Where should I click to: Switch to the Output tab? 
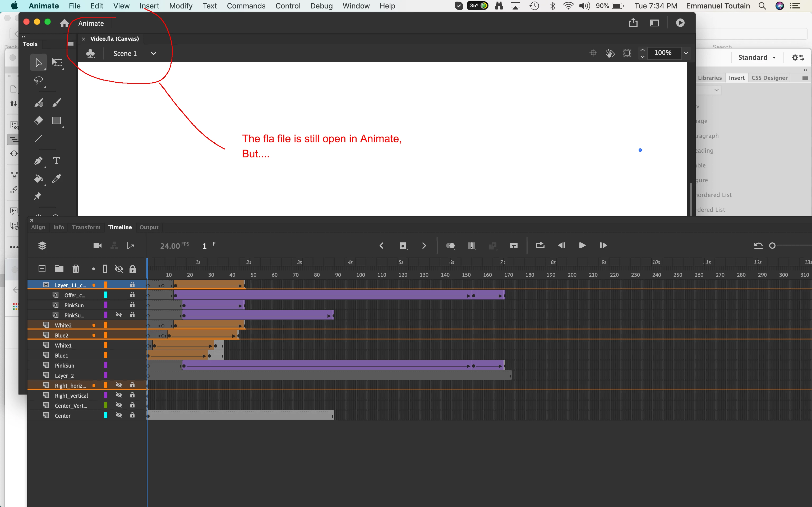click(149, 227)
